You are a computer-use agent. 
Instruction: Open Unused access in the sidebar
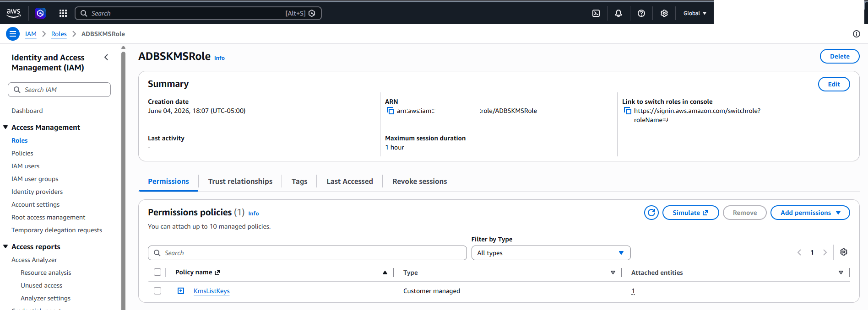[x=41, y=285]
